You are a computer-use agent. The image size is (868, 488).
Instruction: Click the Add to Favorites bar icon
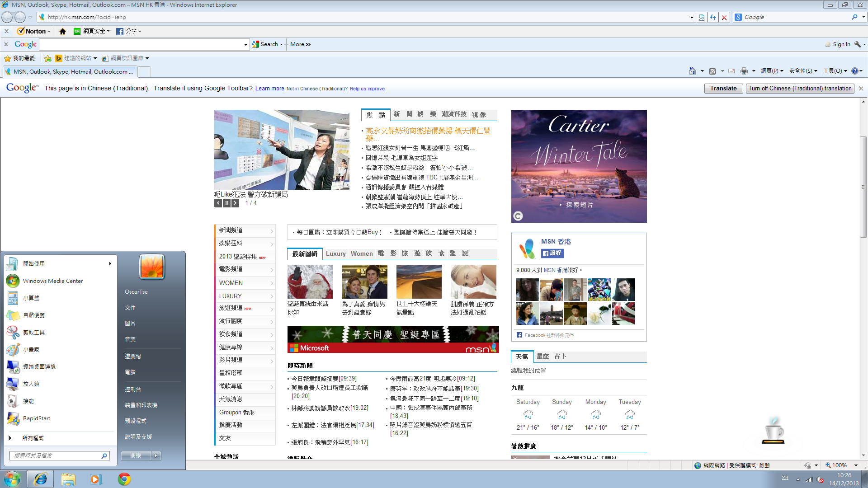point(47,58)
